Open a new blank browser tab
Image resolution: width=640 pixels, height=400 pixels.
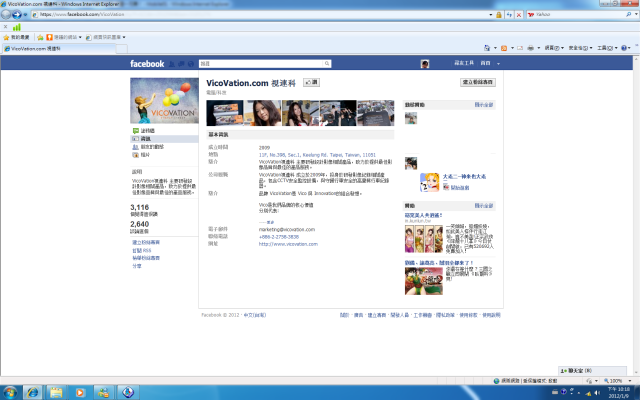[x=122, y=49]
